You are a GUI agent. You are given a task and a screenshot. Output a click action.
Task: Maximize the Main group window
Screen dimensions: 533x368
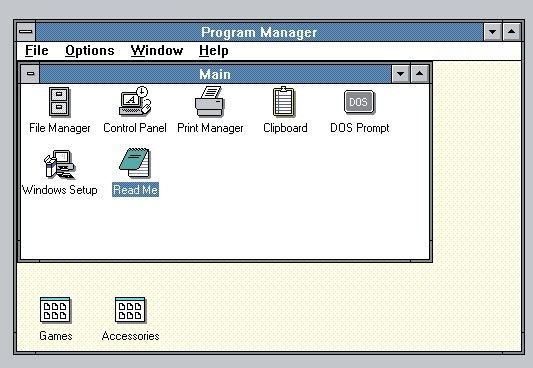click(x=420, y=73)
